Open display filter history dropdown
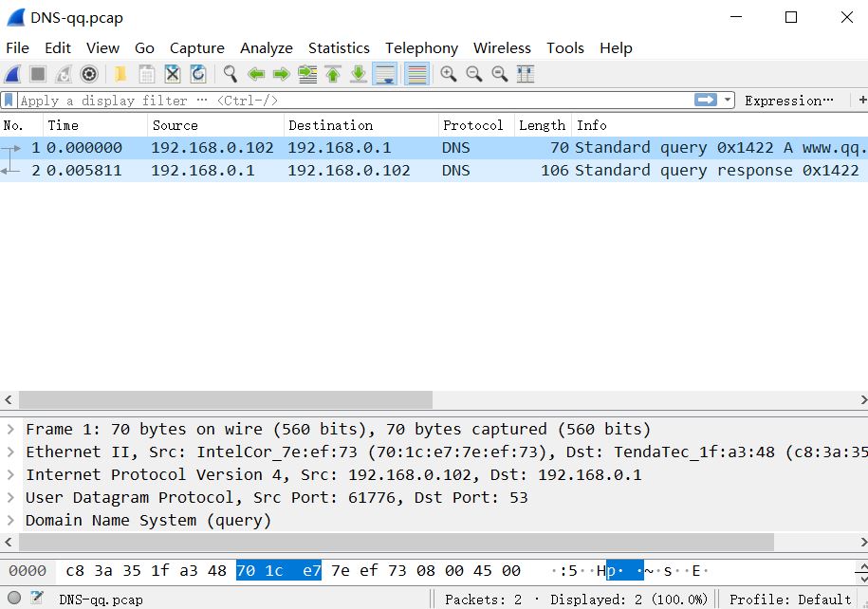 pyautogui.click(x=728, y=101)
